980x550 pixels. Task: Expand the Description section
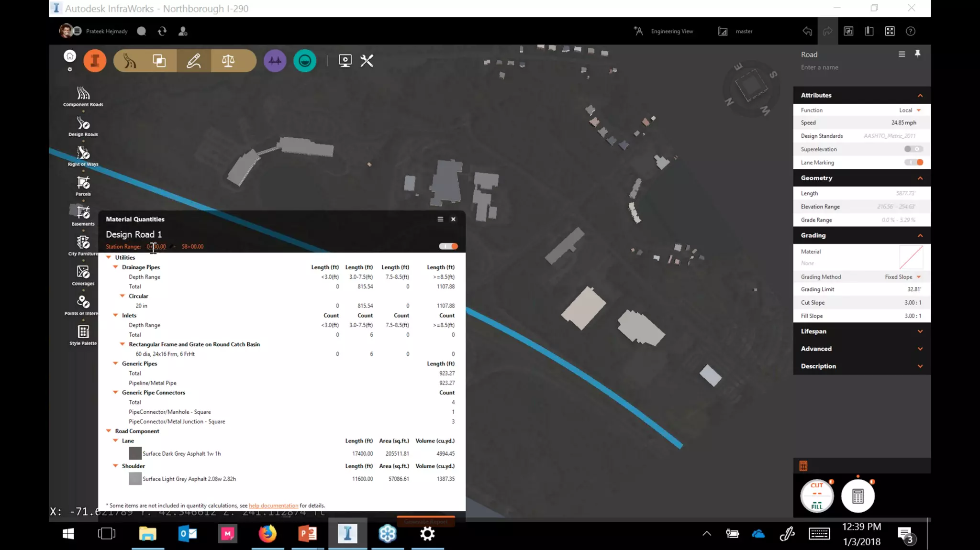(x=920, y=366)
